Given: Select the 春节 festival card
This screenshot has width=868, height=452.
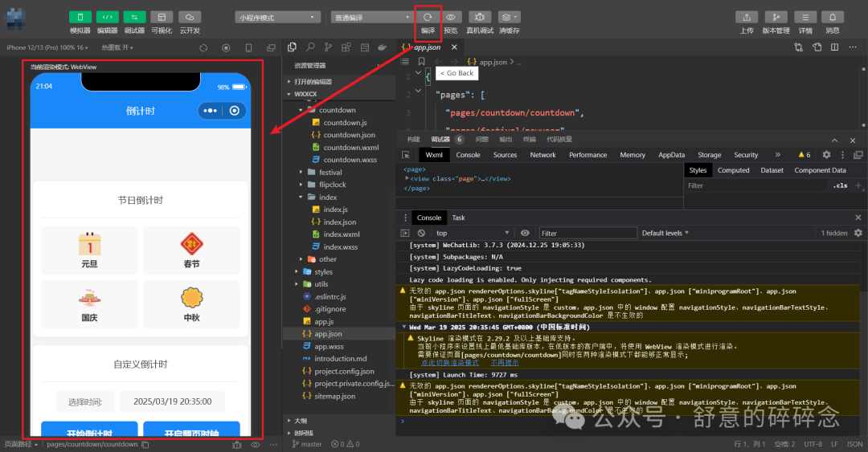Looking at the screenshot, I should tap(191, 250).
